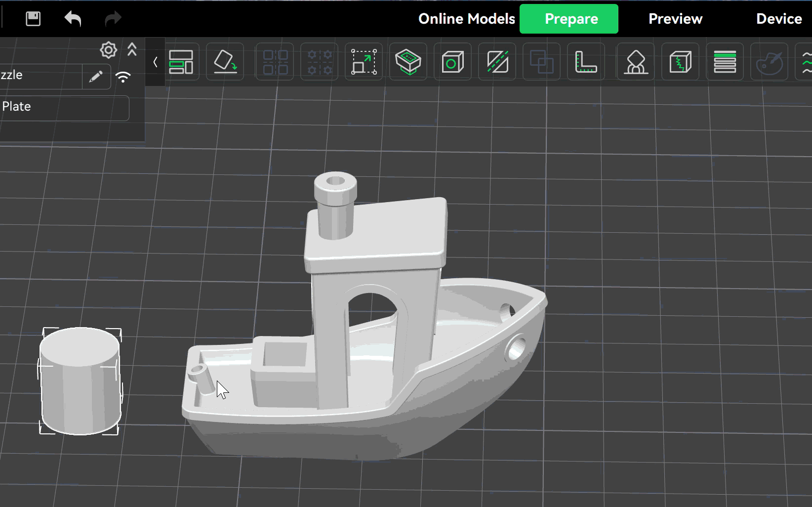Switch to the Prepare tab
This screenshot has width=812, height=507.
(x=569, y=19)
